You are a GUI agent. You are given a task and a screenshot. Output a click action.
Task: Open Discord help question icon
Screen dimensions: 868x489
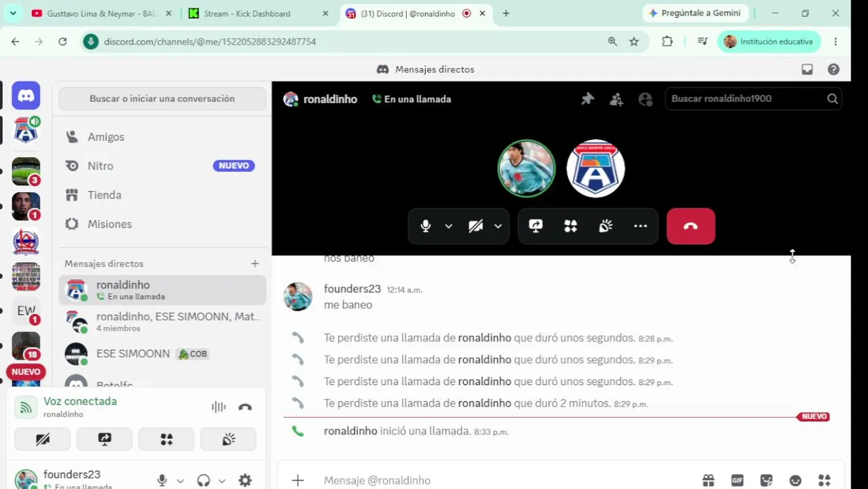point(833,69)
